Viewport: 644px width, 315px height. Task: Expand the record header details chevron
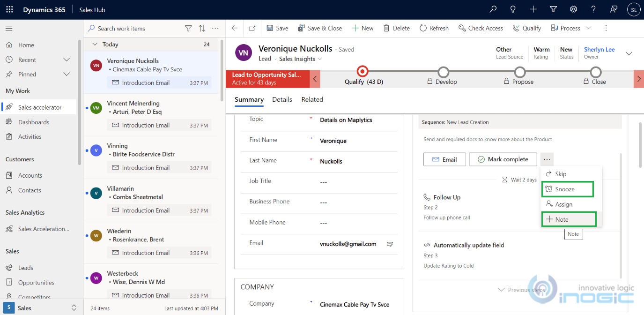click(x=629, y=54)
